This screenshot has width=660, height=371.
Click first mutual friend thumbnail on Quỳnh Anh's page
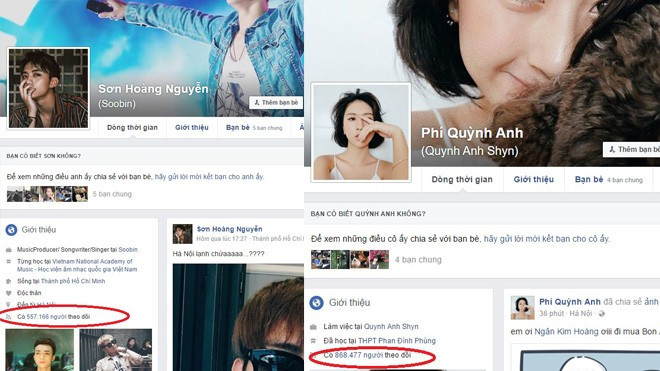[x=320, y=259]
